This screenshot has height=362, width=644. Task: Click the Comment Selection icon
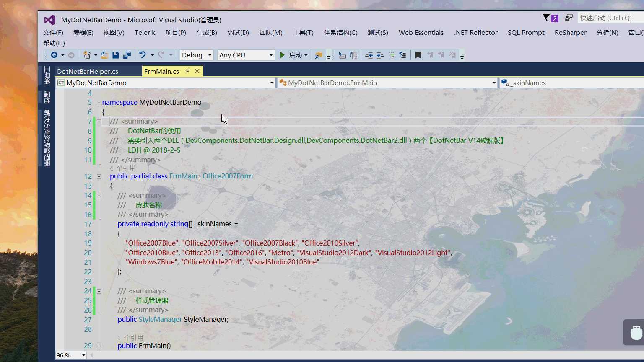click(x=392, y=55)
